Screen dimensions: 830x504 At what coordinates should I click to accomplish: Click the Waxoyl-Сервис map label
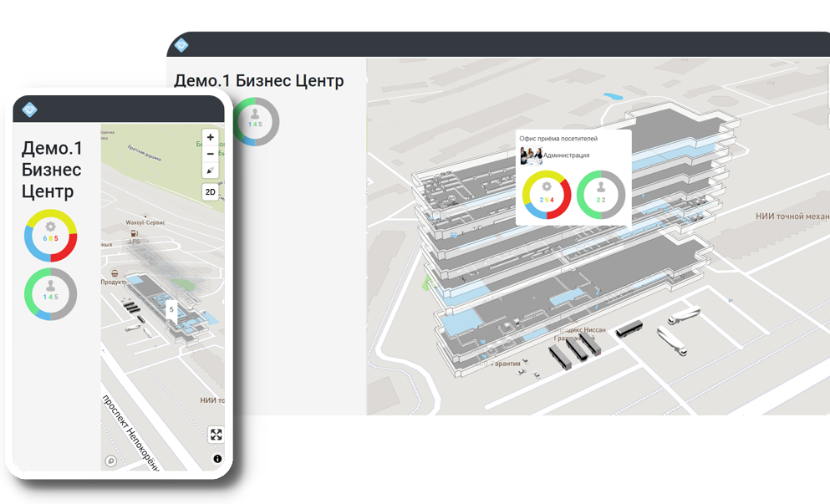tap(145, 222)
